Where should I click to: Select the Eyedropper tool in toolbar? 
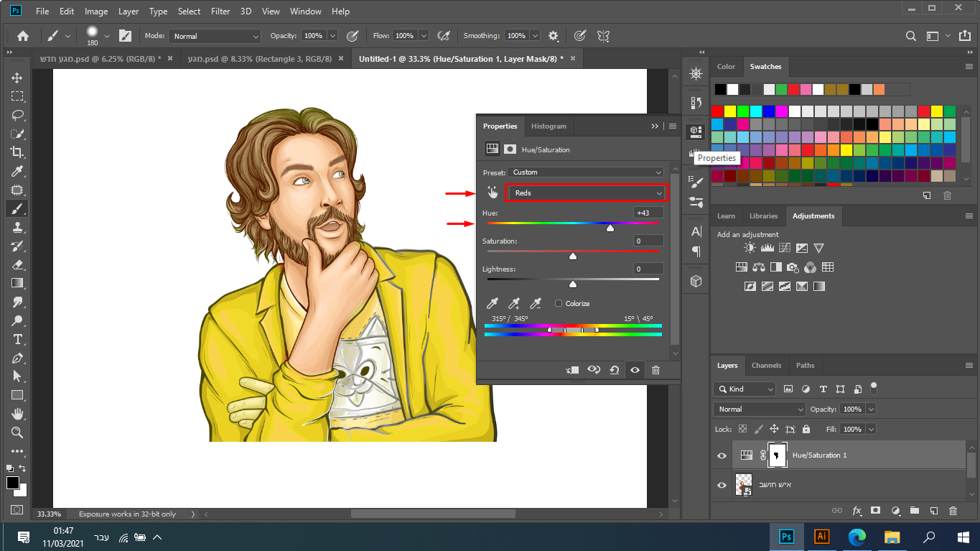(17, 171)
